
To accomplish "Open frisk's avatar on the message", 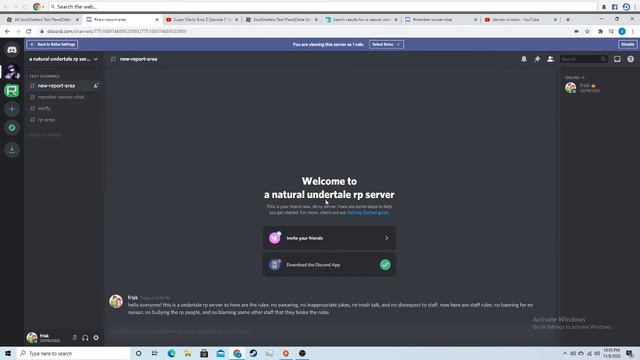I will pos(116,302).
